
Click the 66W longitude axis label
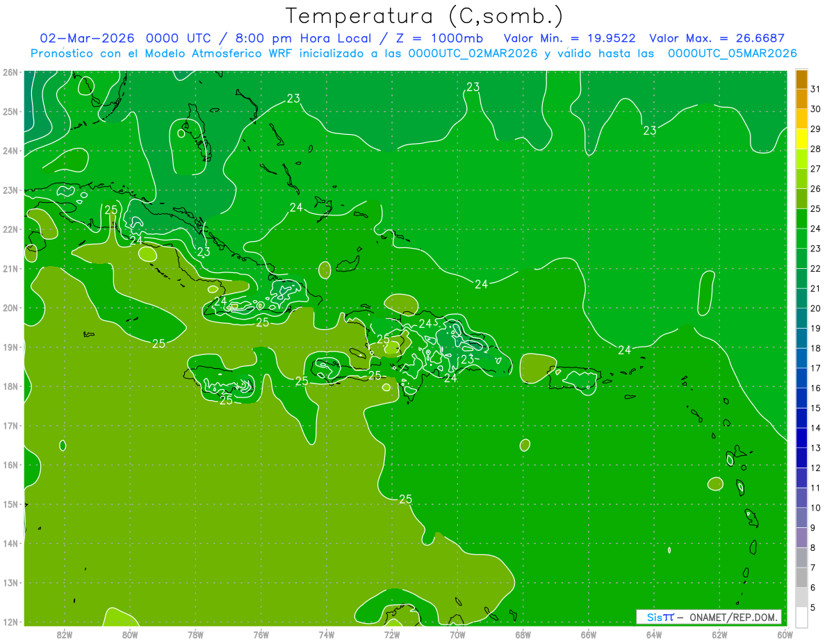point(589,634)
